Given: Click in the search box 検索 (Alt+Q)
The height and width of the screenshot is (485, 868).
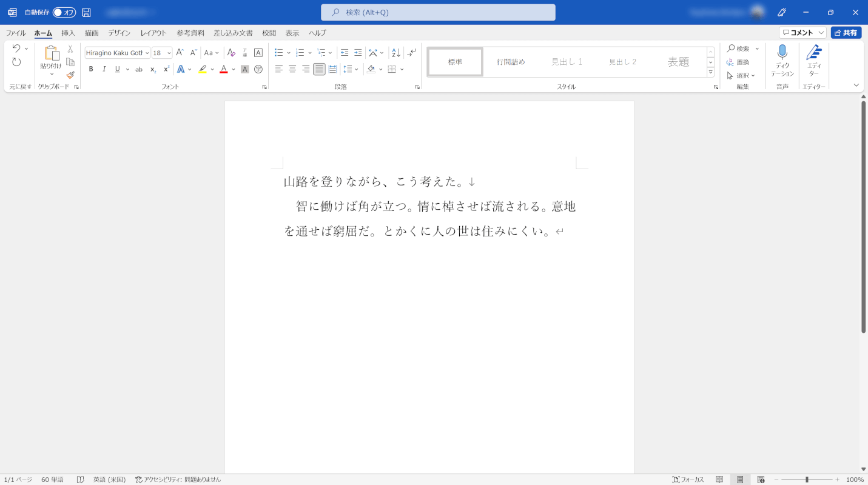Looking at the screenshot, I should [438, 12].
